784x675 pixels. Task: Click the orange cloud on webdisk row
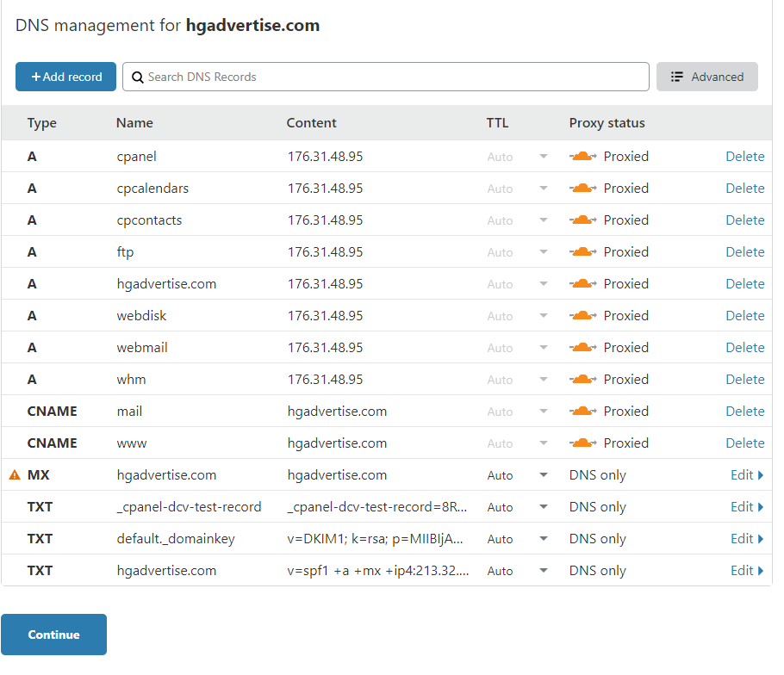[x=583, y=316]
